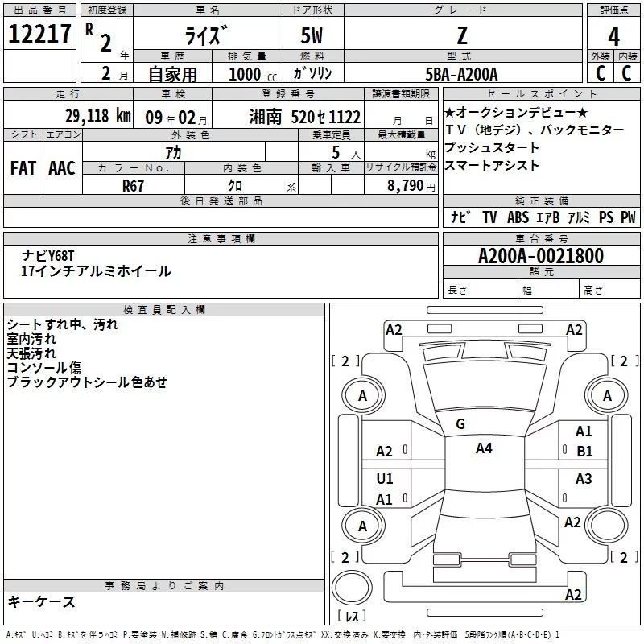Click displacement value 1000 cc
This screenshot has width=644, height=644.
click(x=253, y=74)
